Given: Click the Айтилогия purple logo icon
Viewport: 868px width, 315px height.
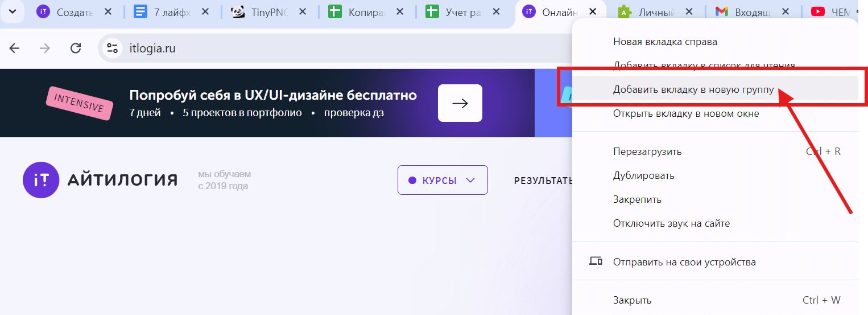Looking at the screenshot, I should click(42, 180).
